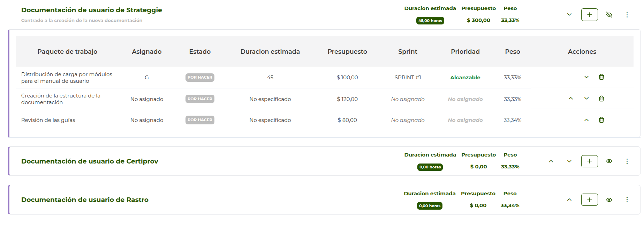Open Documentación de usuario de Certiprov title
Image resolution: width=644 pixels, height=225 pixels.
90,161
